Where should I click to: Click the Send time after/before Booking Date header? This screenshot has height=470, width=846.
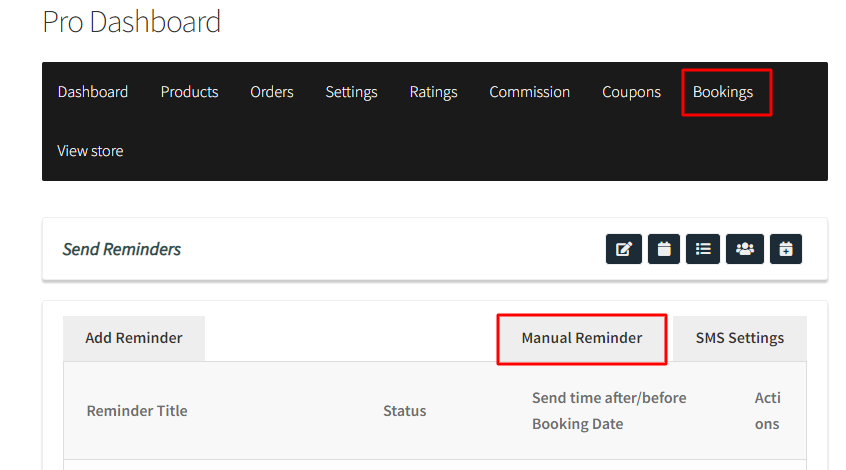[x=609, y=411]
